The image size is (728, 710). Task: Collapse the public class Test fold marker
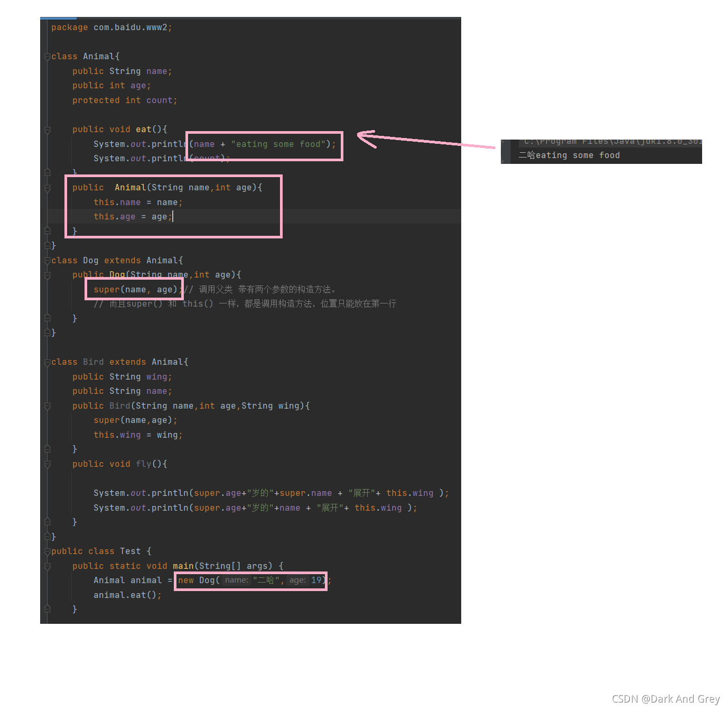click(x=47, y=551)
